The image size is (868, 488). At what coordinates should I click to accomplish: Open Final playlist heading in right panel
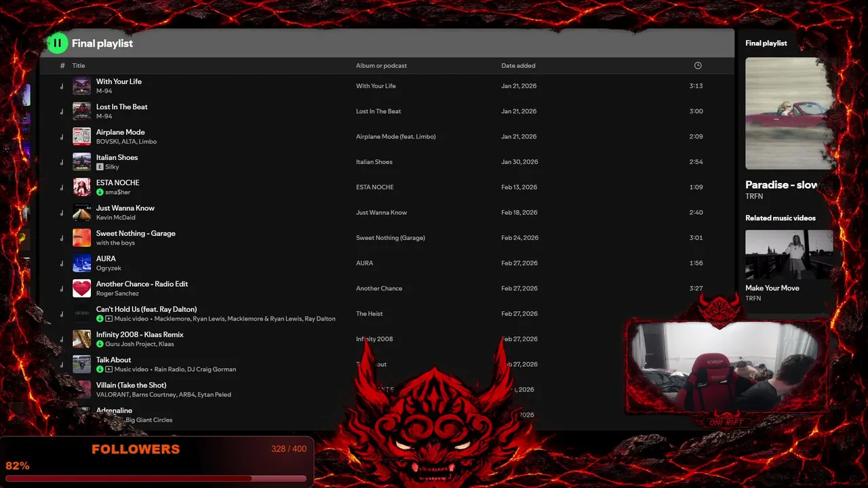pyautogui.click(x=766, y=43)
